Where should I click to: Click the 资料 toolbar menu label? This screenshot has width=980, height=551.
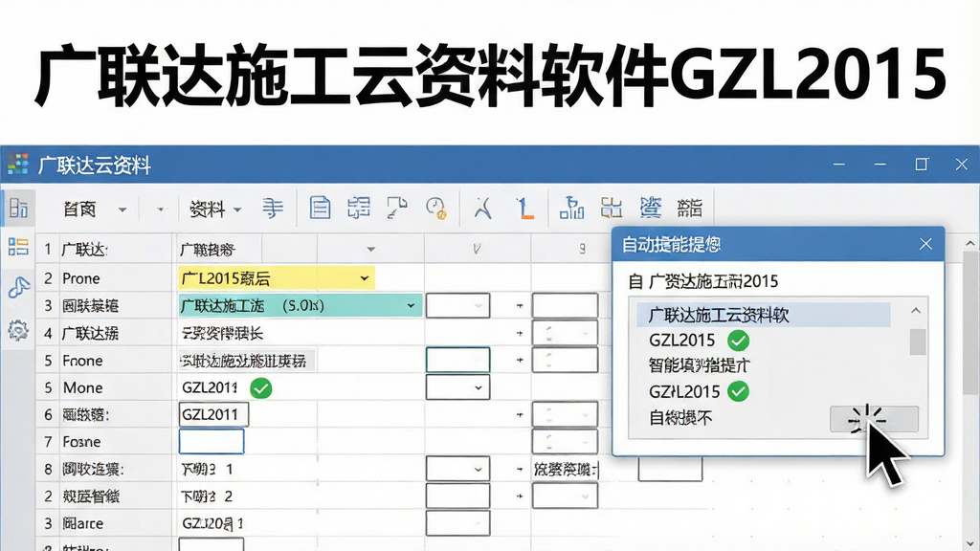[207, 209]
